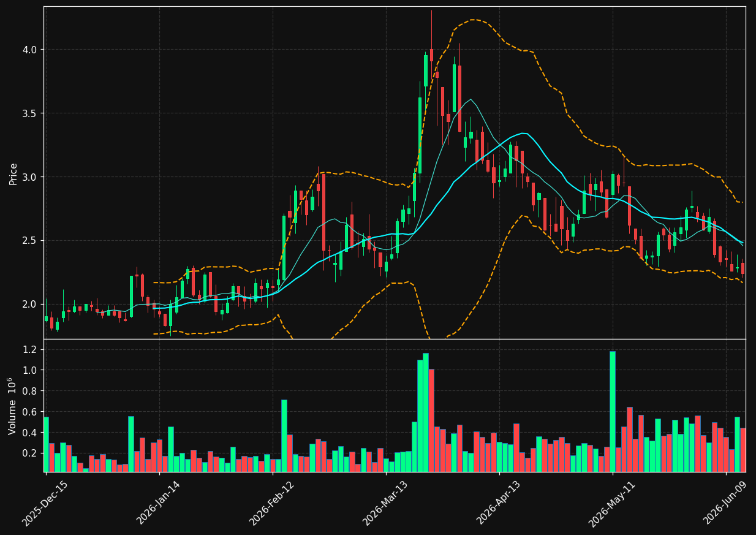Click the 2.0 price tick label

(x=31, y=304)
